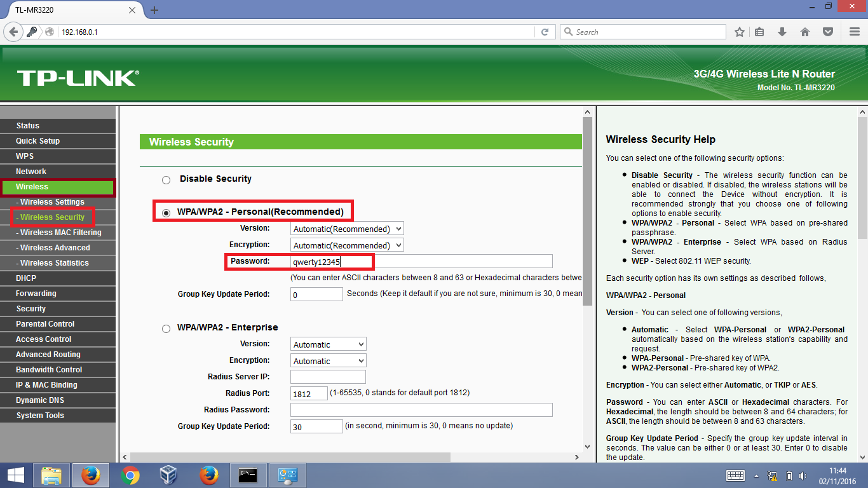
Task: Open the Quick Setup menu item
Action: [58, 141]
